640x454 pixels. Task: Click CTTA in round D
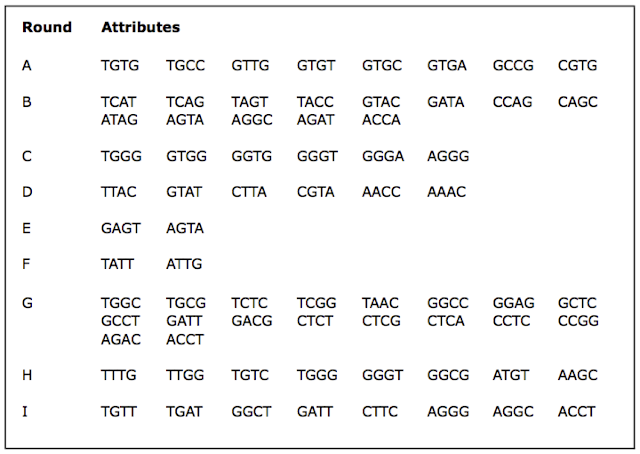pos(249,192)
